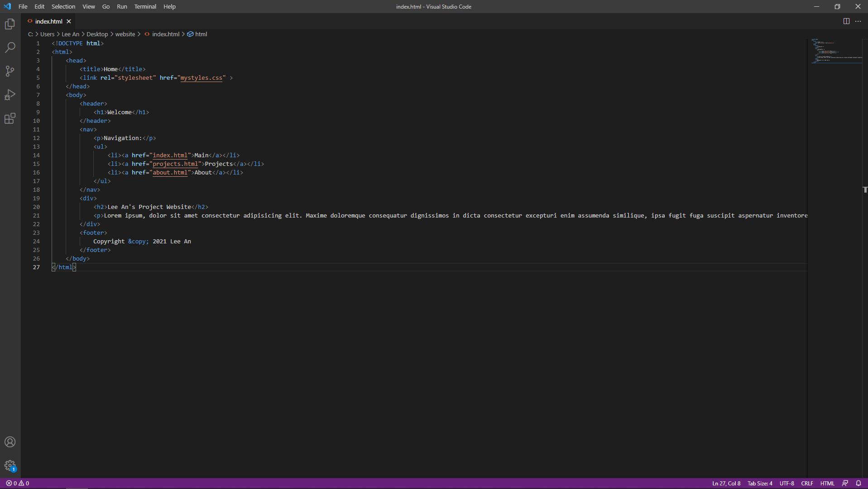Open the Explorer view in the activity bar
This screenshot has width=868, height=489.
point(10,24)
